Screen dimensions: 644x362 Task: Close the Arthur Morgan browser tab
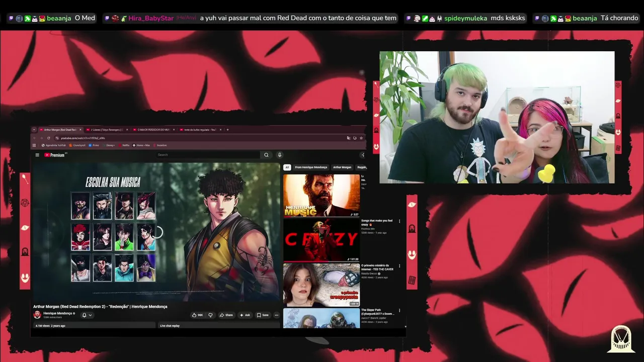[x=81, y=130]
